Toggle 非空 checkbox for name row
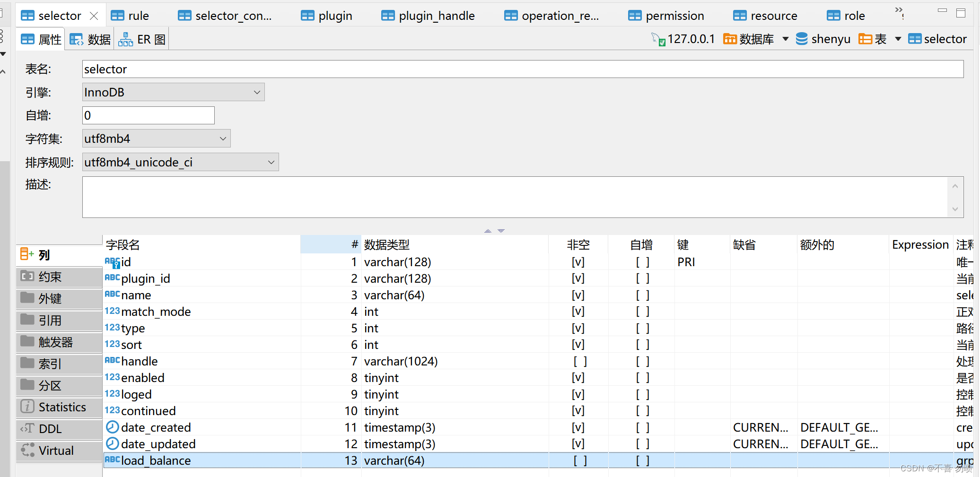Image resolution: width=980 pixels, height=477 pixels. (x=578, y=295)
